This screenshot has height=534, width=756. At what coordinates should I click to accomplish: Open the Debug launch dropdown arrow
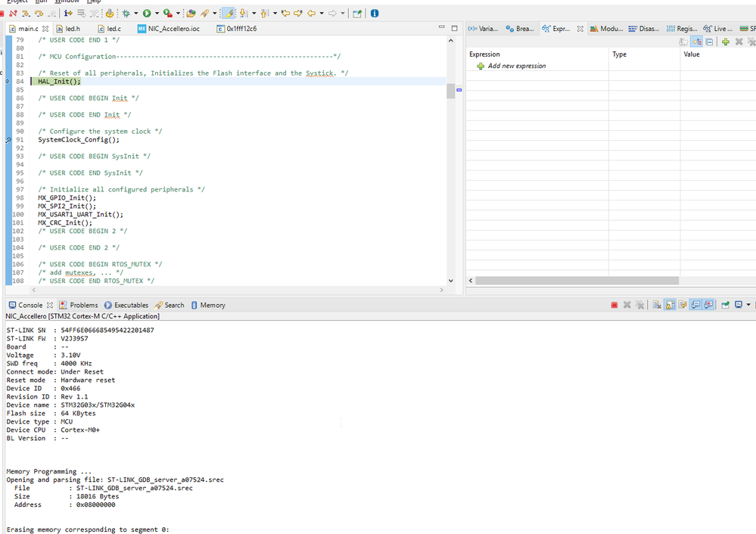tap(136, 13)
